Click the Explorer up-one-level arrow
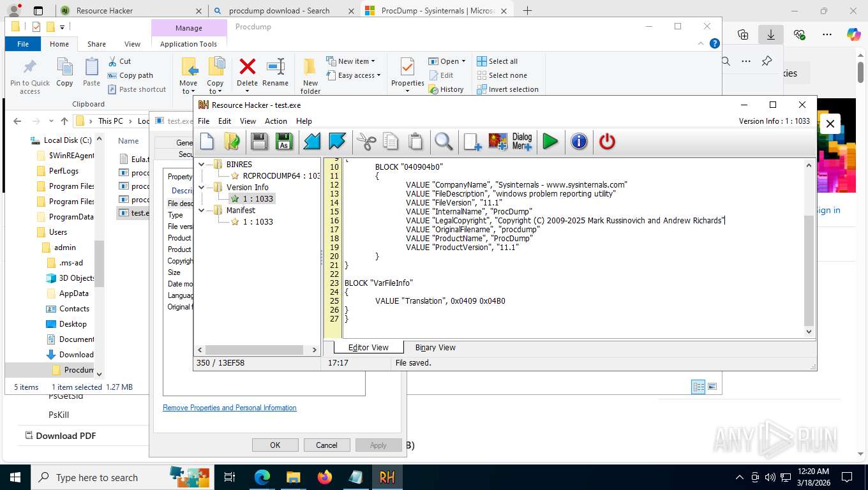 (64, 121)
